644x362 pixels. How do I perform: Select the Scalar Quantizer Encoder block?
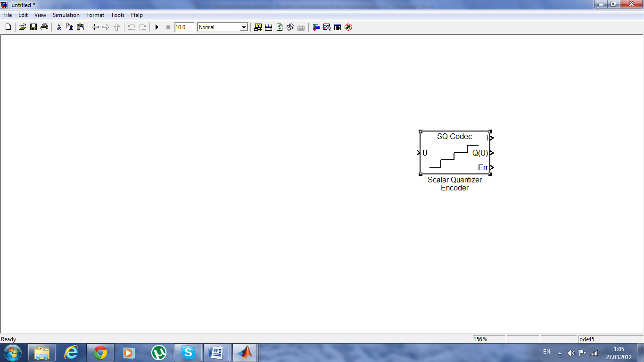pos(455,153)
